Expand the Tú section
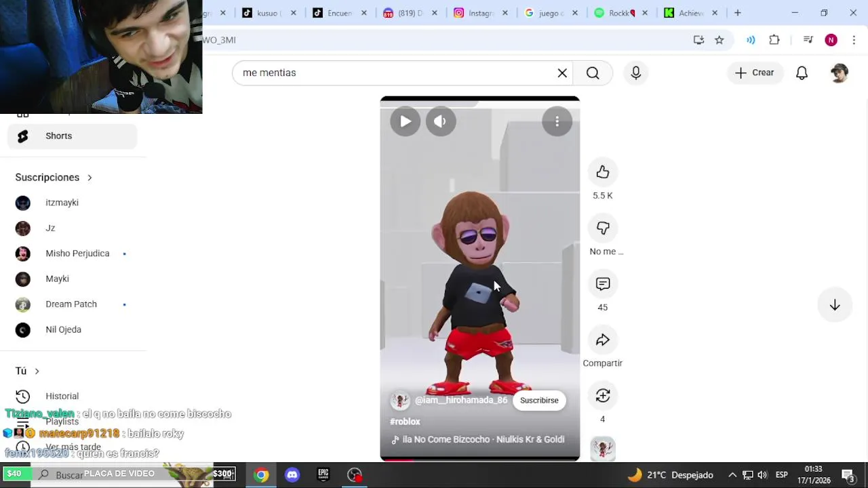The image size is (868, 488). (x=27, y=371)
